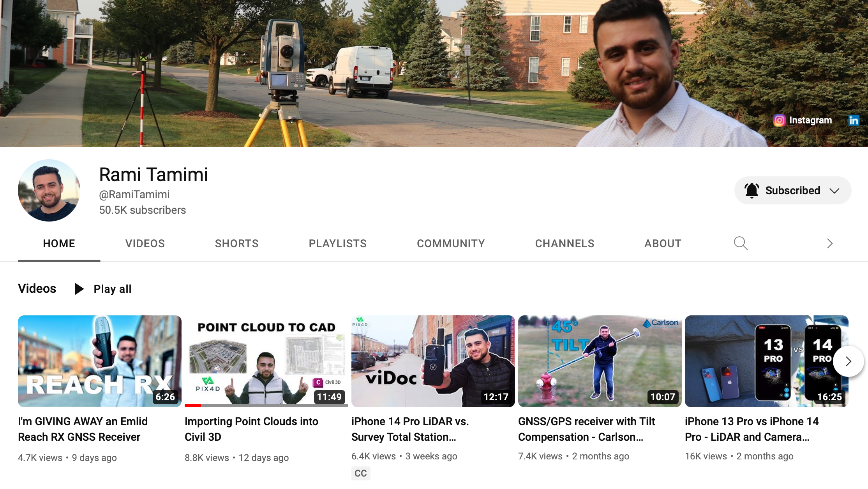Open the LinkedIn icon in banner

(853, 120)
